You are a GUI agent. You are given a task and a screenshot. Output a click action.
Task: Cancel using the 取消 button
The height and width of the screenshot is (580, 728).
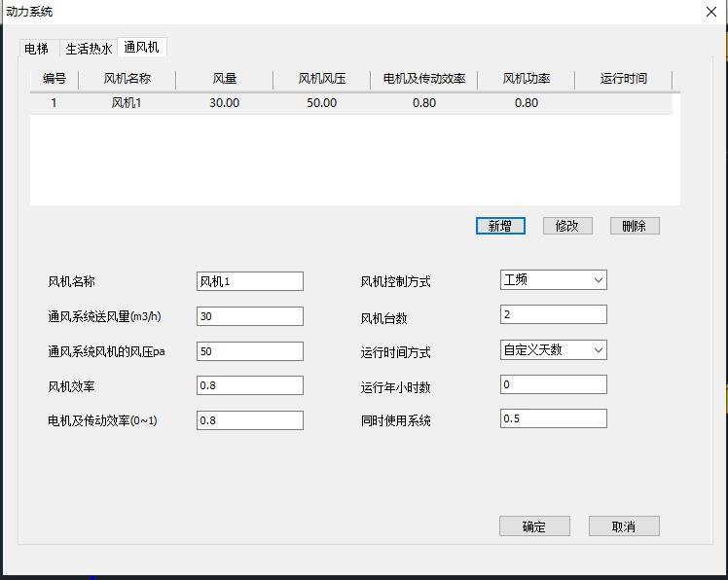[624, 526]
